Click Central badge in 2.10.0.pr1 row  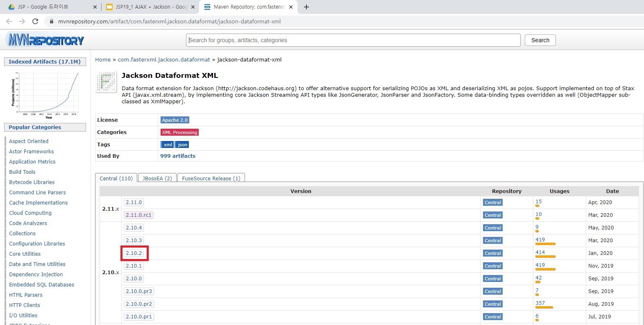(493, 317)
